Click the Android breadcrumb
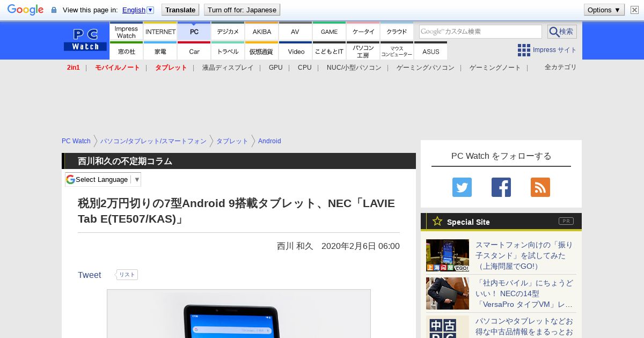This screenshot has width=644, height=338. click(269, 141)
